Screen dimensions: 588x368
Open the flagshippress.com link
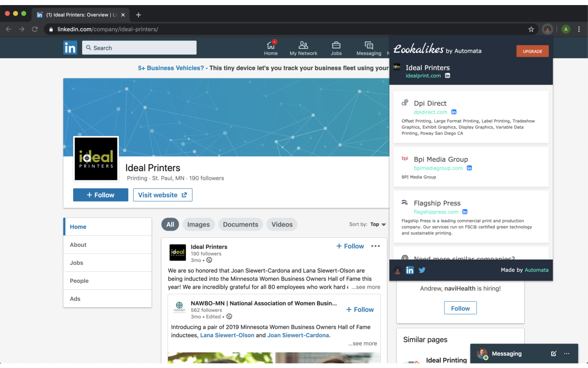coord(436,212)
